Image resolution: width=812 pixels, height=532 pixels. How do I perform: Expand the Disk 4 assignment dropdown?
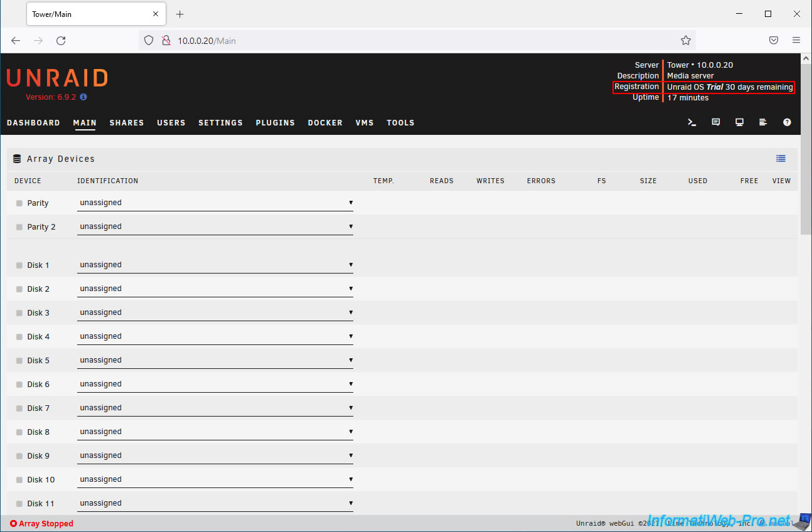tap(215, 336)
